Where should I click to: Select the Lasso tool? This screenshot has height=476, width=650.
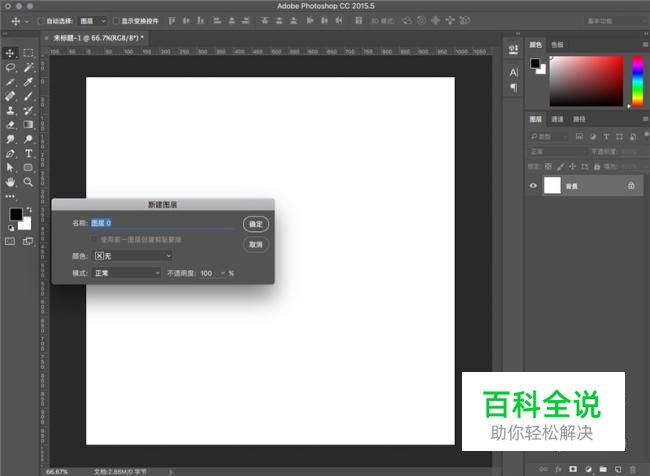click(10, 67)
